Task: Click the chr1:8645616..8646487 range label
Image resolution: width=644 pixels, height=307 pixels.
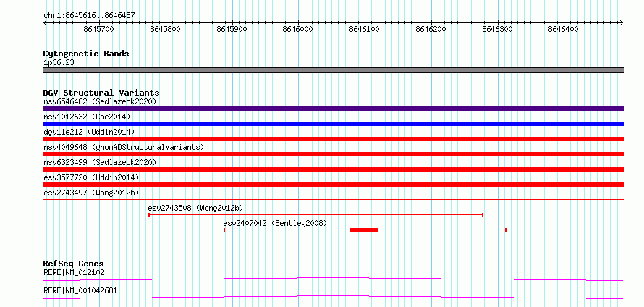Action: (89, 16)
